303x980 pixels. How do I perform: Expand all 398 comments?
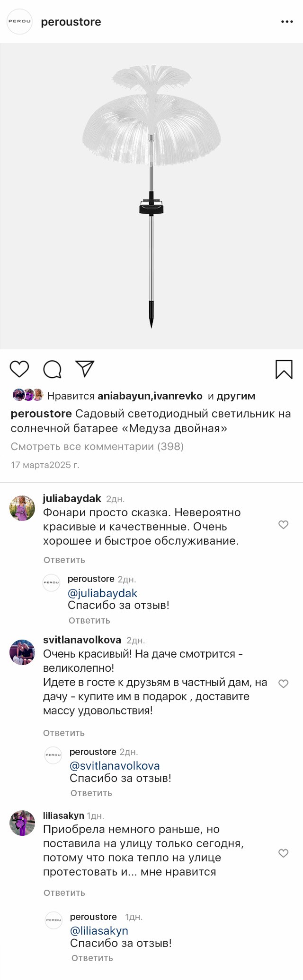97,446
